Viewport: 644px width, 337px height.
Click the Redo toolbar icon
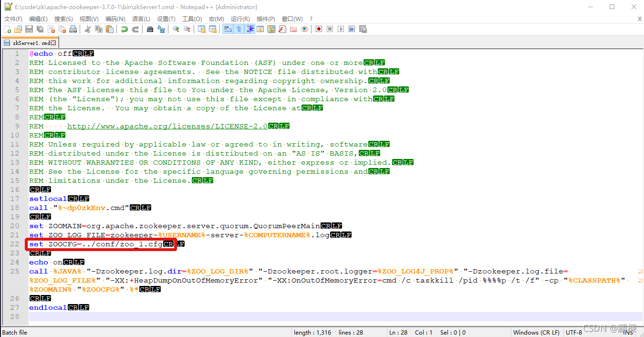coord(135,29)
